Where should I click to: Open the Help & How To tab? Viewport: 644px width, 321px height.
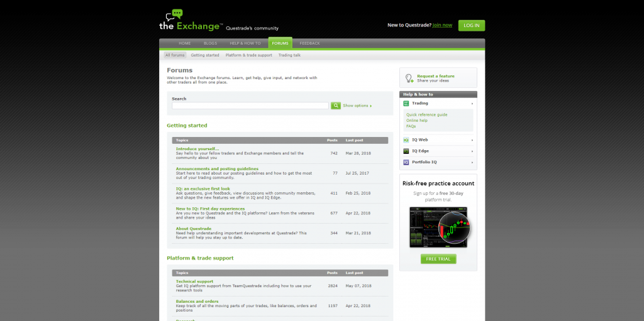pyautogui.click(x=245, y=43)
